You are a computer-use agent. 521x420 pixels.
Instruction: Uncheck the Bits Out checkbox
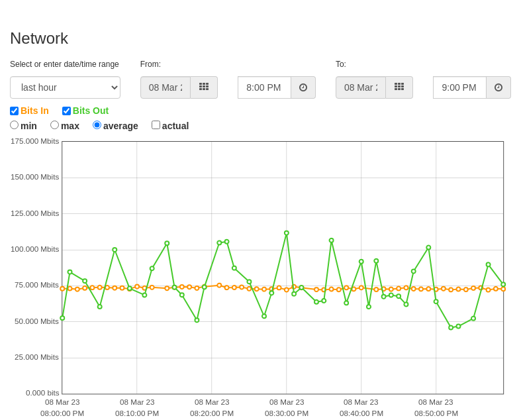tap(66, 111)
